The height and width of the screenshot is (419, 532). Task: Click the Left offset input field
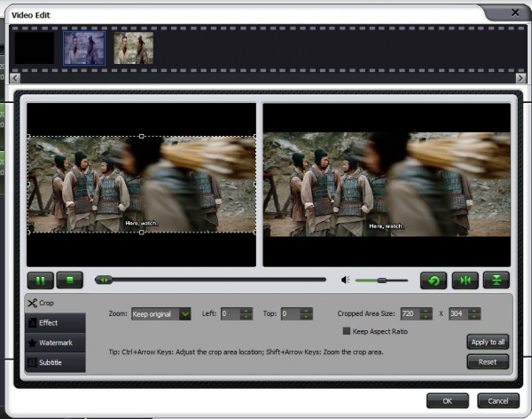point(231,313)
